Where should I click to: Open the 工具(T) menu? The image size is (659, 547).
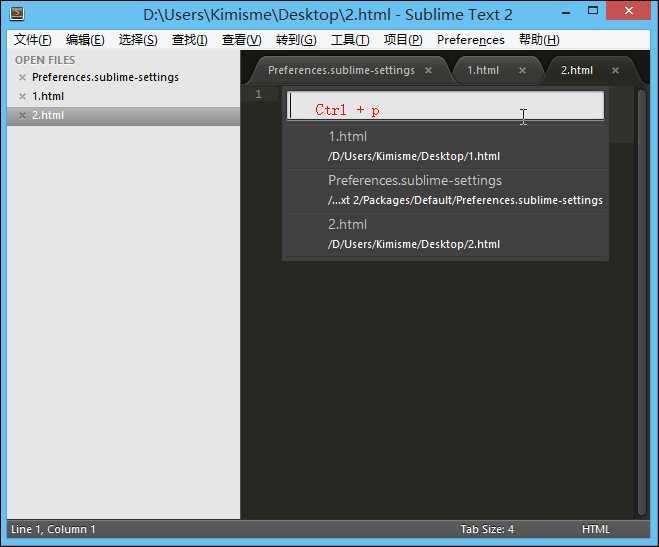(350, 40)
